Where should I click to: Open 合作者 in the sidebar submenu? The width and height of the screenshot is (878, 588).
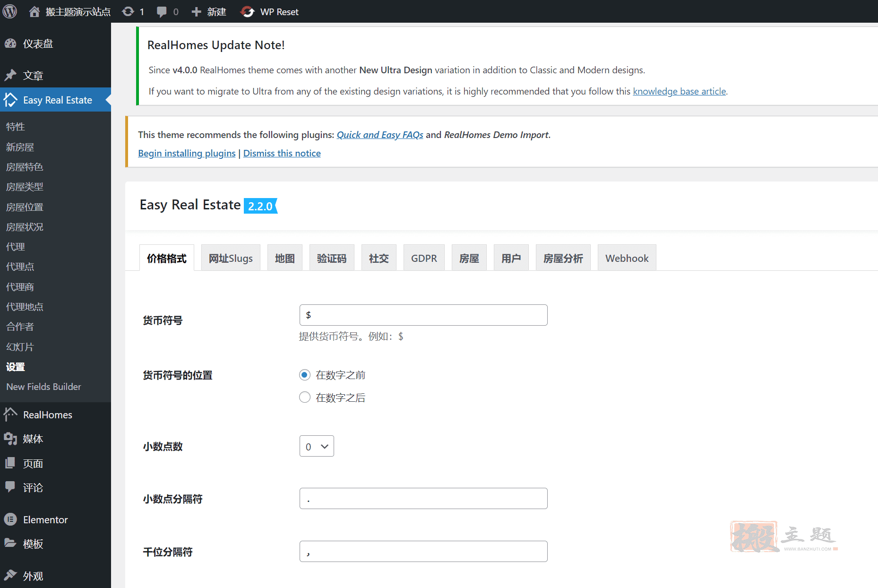20,327
